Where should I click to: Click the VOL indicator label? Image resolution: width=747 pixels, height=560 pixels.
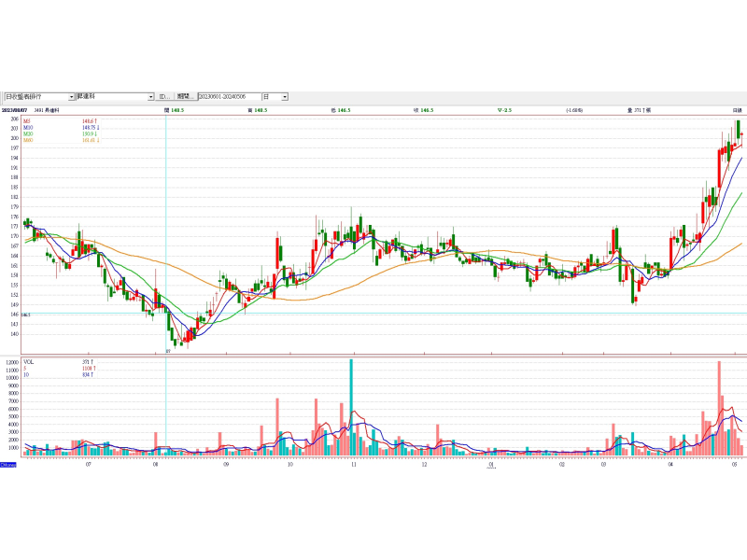pyautogui.click(x=28, y=361)
